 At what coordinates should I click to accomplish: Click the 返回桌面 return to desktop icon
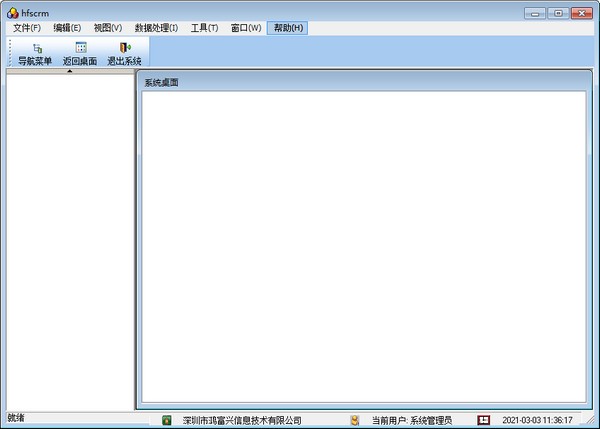[x=80, y=48]
